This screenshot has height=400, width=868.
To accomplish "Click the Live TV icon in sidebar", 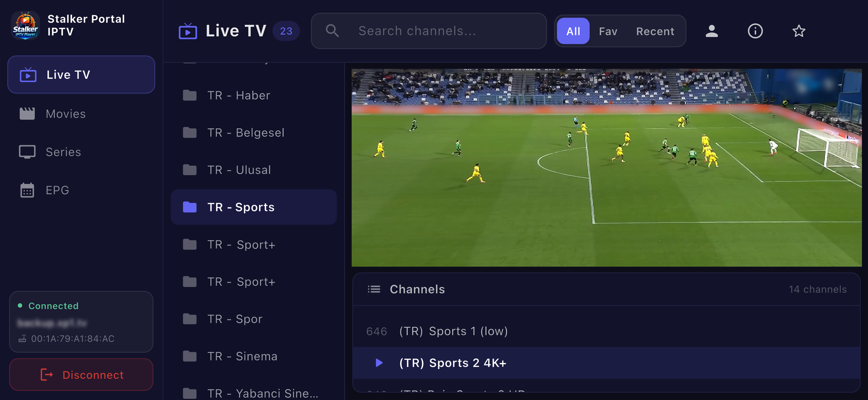I will [28, 74].
